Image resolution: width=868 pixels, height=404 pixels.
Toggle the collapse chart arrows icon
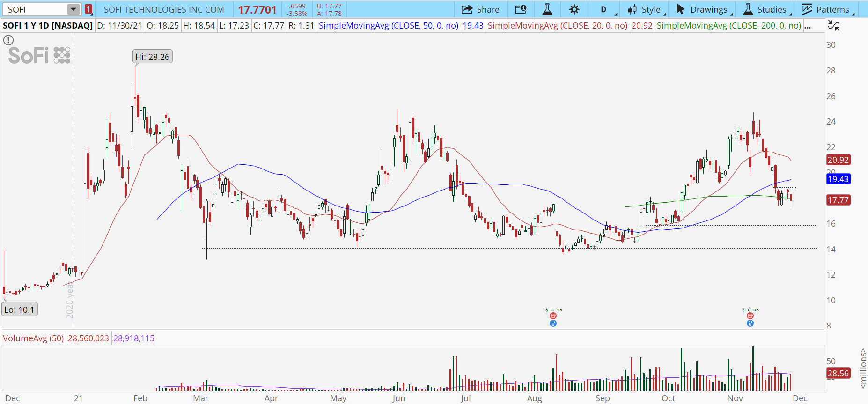[x=834, y=26]
